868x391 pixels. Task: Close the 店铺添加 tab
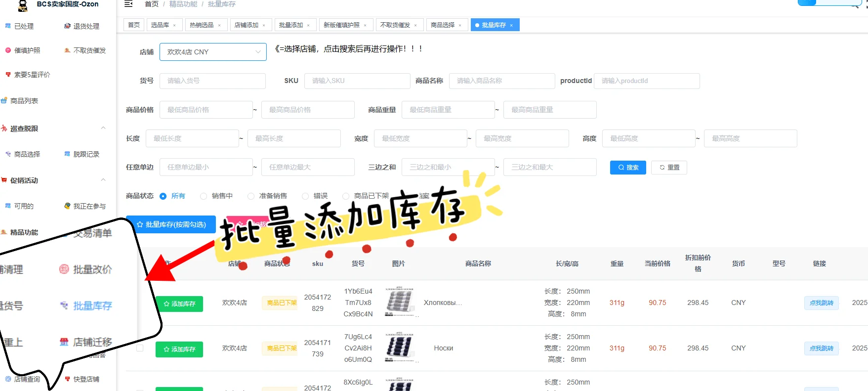click(x=264, y=25)
